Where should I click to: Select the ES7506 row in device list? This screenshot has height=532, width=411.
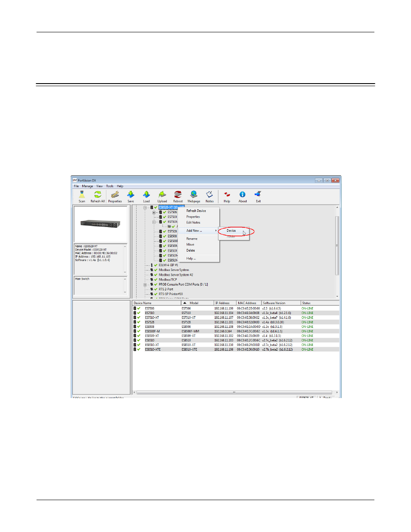pyautogui.click(x=236, y=308)
